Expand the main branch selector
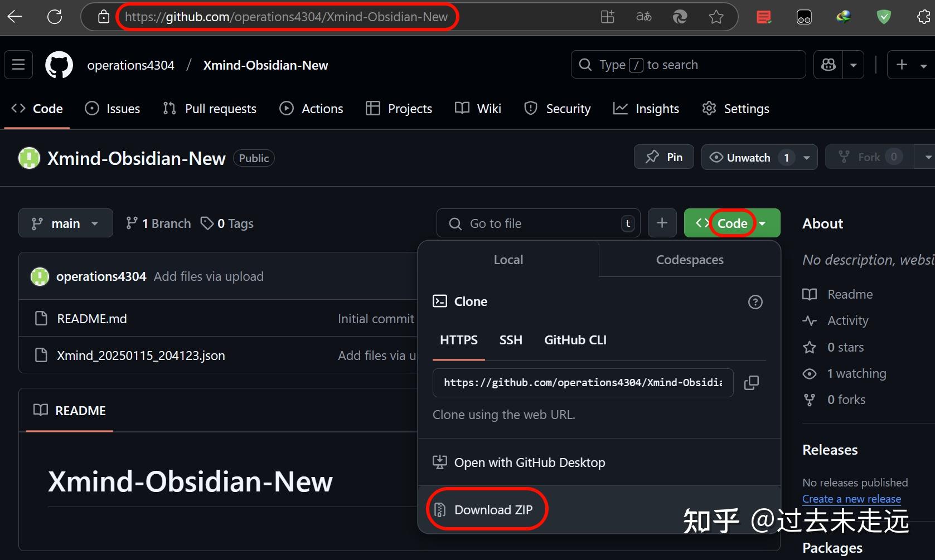Viewport: 935px width, 560px height. 65,223
